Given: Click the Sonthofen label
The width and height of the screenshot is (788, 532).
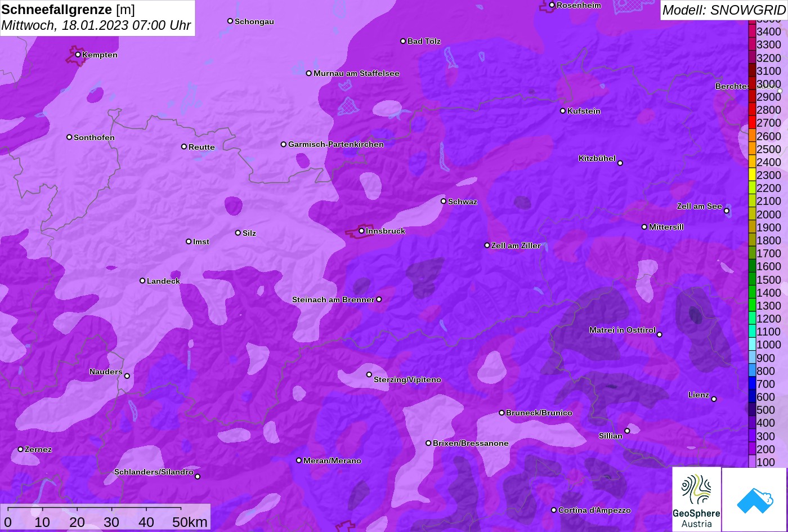Looking at the screenshot, I should 94,137.
